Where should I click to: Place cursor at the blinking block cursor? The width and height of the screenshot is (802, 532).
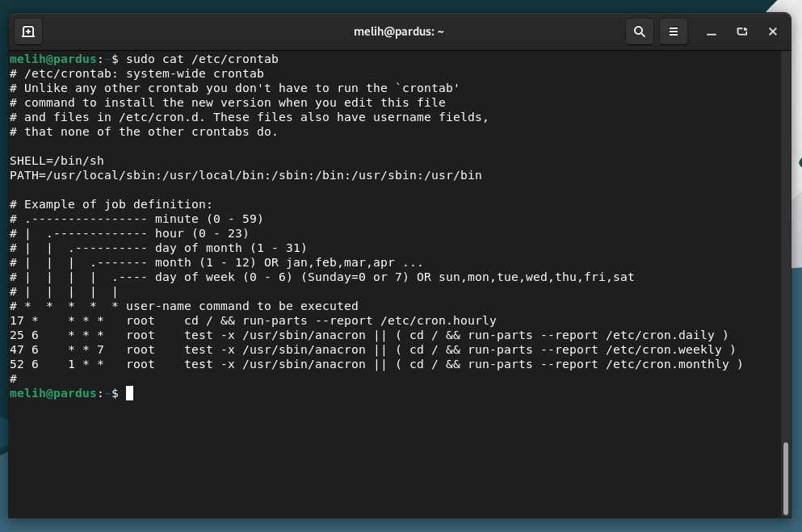tap(129, 393)
